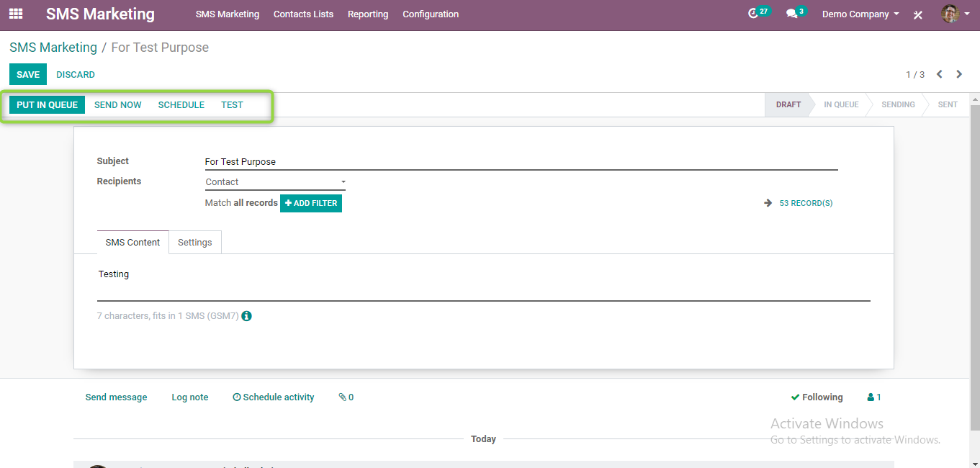
Task: Click the SMS Marketing app title
Action: pos(100,14)
